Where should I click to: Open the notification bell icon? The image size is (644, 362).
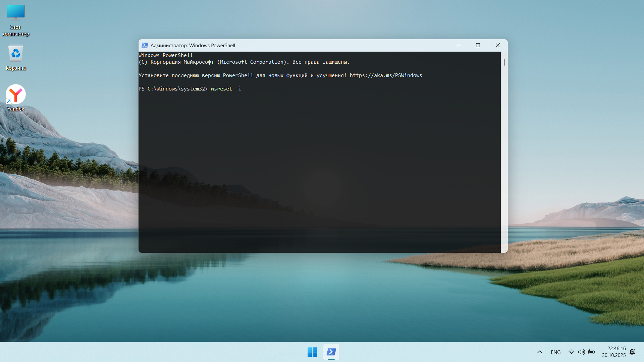pyautogui.click(x=632, y=352)
